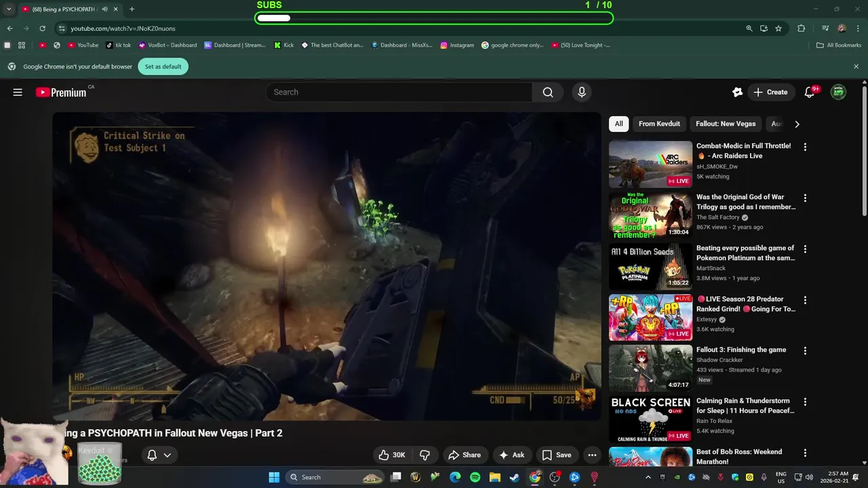Switch to the Being a PSYCHOPATH tab
868x488 pixels.
[68, 9]
